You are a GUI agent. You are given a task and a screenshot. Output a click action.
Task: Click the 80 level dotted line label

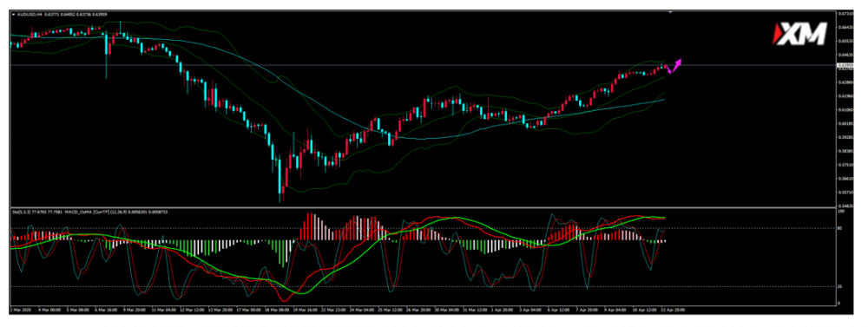(x=839, y=228)
